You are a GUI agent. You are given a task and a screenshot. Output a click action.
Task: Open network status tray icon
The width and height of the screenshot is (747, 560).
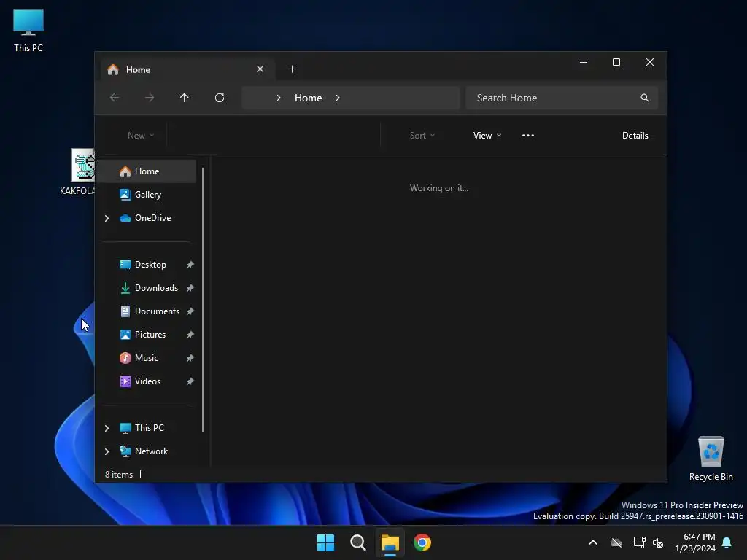click(x=639, y=542)
